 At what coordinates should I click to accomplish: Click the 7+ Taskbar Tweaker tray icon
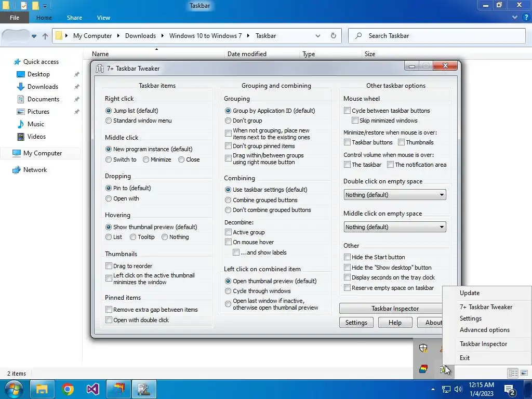(443, 369)
